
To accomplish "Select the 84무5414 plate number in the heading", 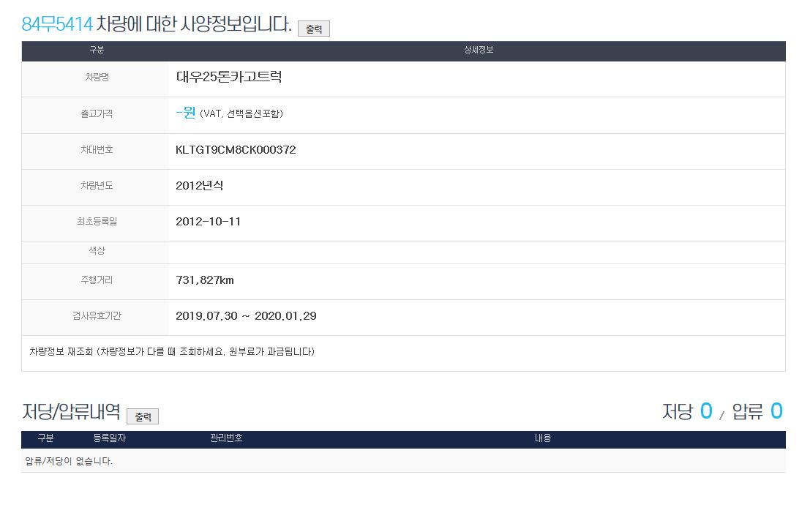I will [57, 24].
